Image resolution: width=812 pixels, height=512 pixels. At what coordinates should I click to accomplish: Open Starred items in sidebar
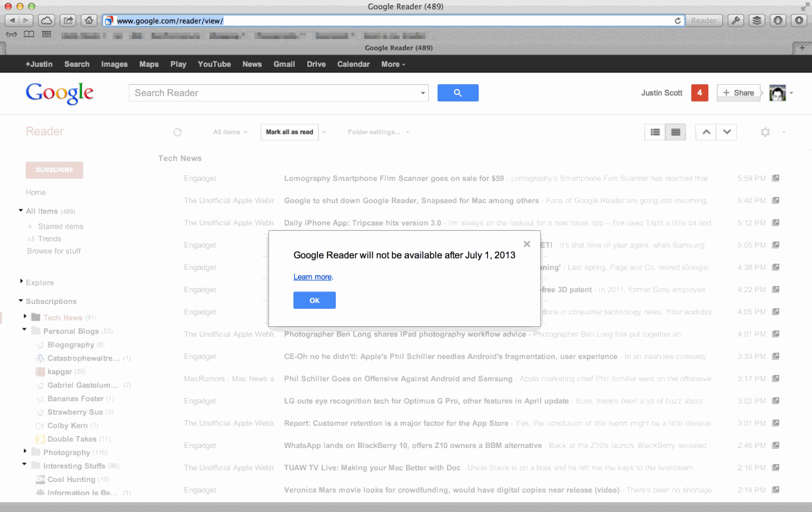[x=60, y=227]
